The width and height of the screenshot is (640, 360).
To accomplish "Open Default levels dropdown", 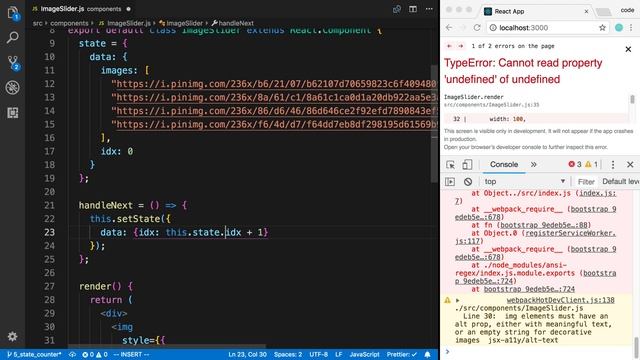I will pyautogui.click(x=621, y=182).
